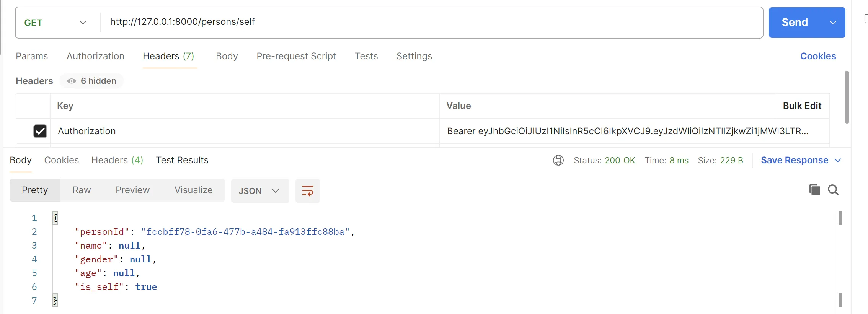Collapse the JSON opening brace on line 1

(55, 218)
